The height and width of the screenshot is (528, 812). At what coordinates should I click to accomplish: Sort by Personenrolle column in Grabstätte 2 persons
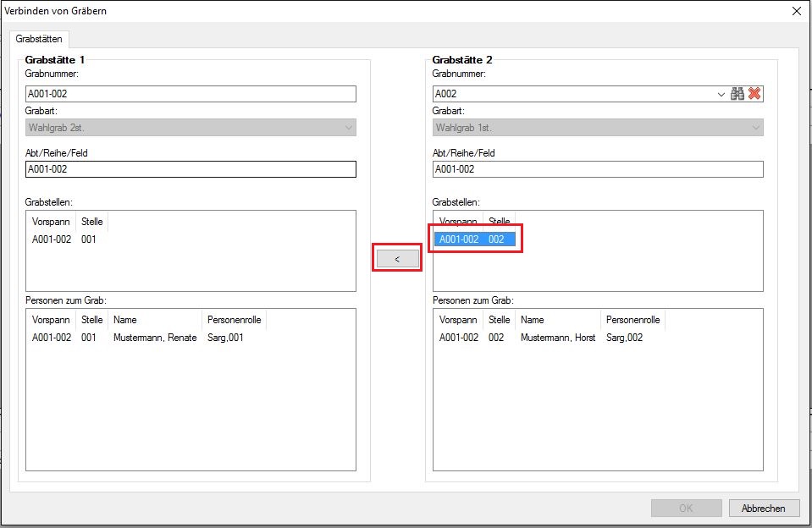pyautogui.click(x=633, y=320)
